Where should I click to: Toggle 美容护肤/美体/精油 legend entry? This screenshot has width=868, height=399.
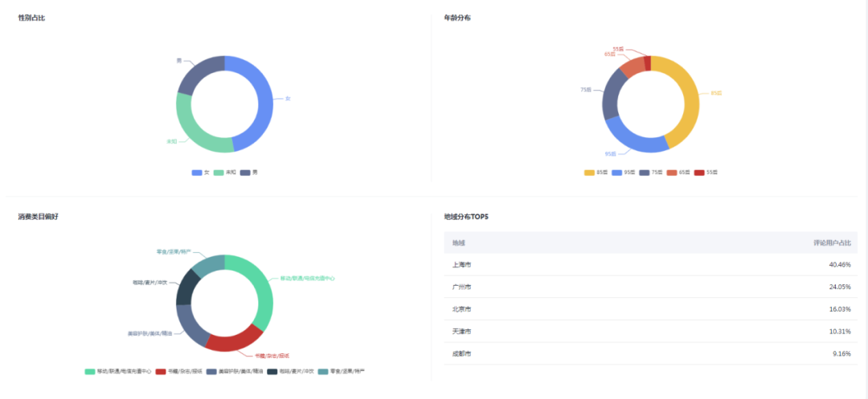235,372
